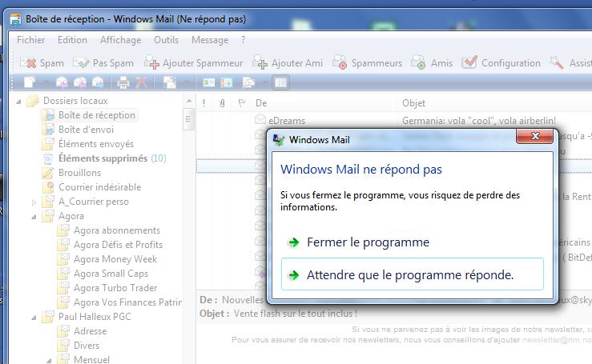The height and width of the screenshot is (364, 592).
Task: Open dropdown arrow beside new mail icon
Action: coord(46,82)
